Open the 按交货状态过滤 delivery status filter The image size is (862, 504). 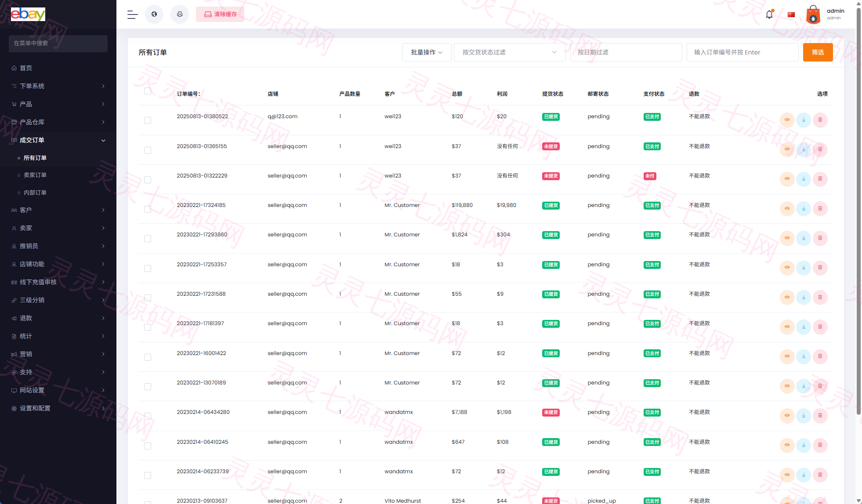pos(510,52)
